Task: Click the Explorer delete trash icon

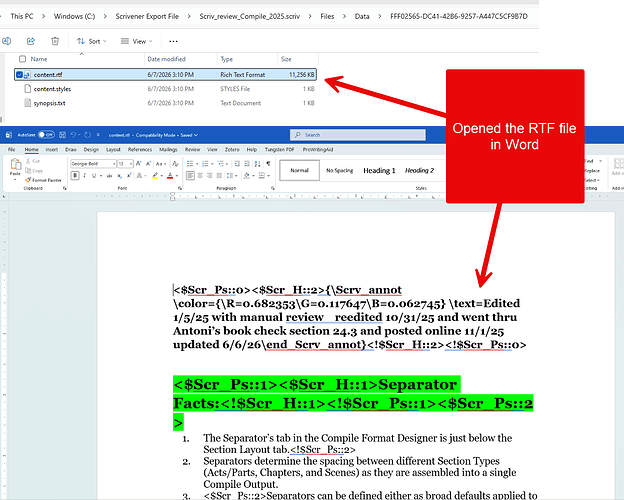Action: coord(55,41)
